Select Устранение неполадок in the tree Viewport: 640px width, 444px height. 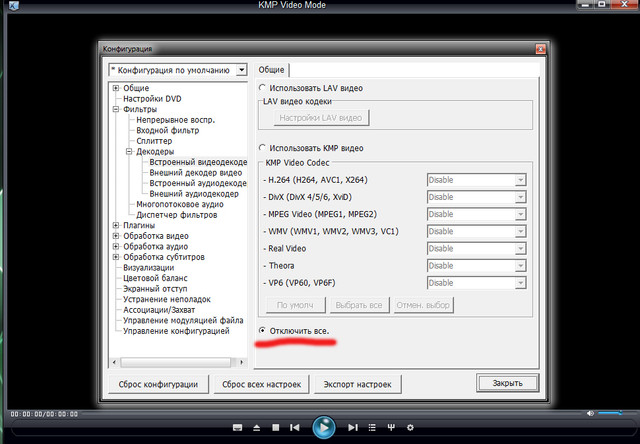tap(167, 299)
